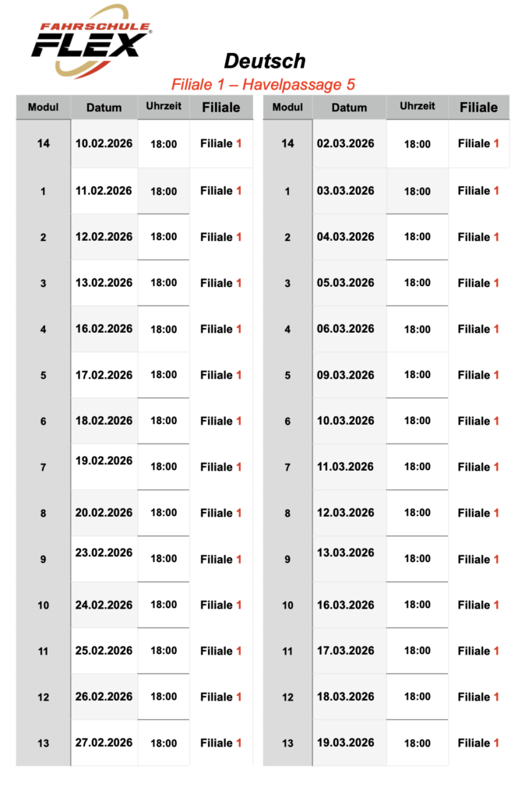
Task: Click the date 12.02.2026
Action: pyautogui.click(x=104, y=237)
